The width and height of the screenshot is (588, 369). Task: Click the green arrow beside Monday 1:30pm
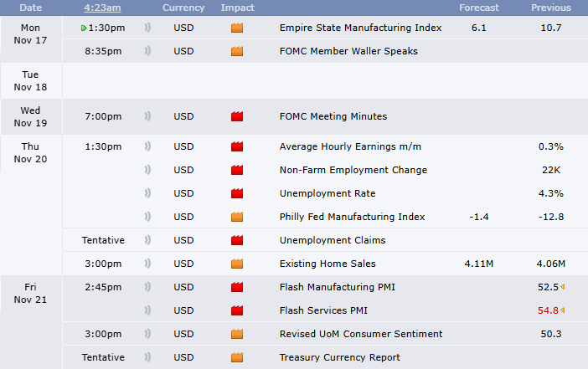pos(84,28)
